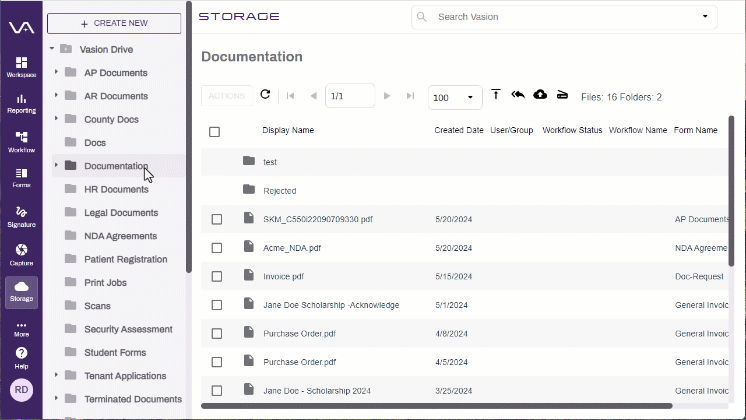Screen dimensions: 746x420
Task: Click the Acme_NDA.pdf file icon
Action: click(x=249, y=246)
